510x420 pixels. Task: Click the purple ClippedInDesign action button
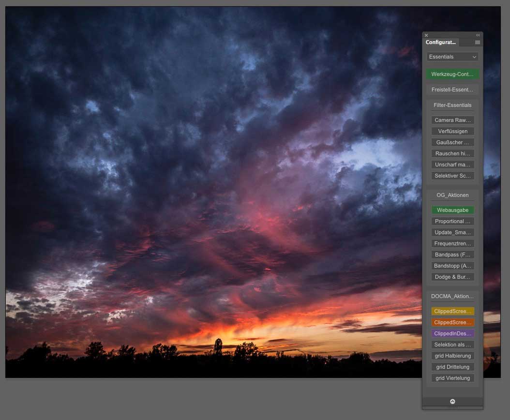[452, 333]
